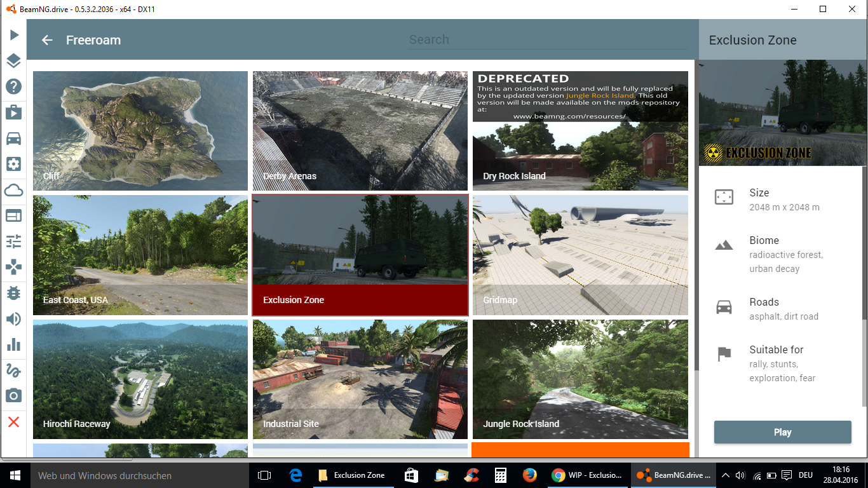
Task: Open the action center notification icon
Action: pos(787,475)
